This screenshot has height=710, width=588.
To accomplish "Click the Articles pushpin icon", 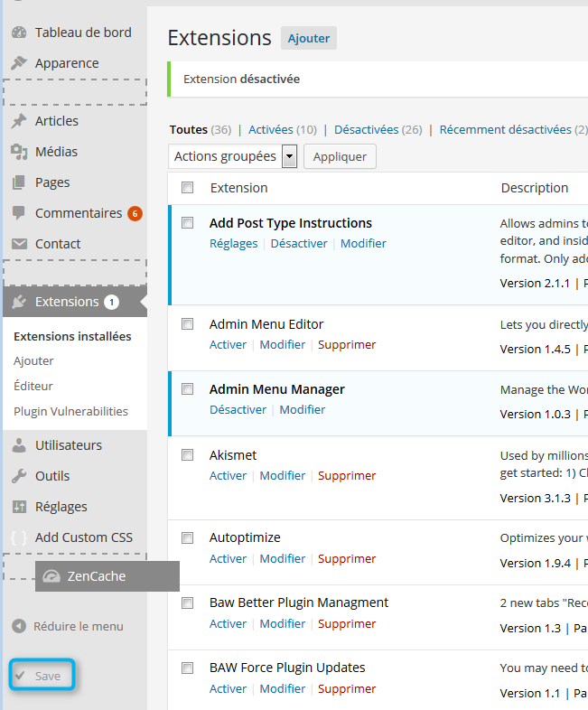I will pos(19,121).
